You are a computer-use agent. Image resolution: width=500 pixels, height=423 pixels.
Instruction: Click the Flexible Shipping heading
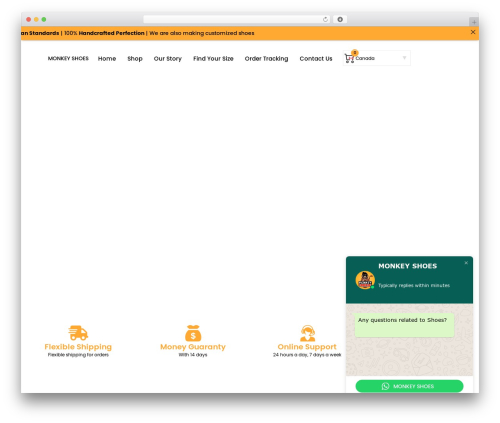click(x=78, y=347)
